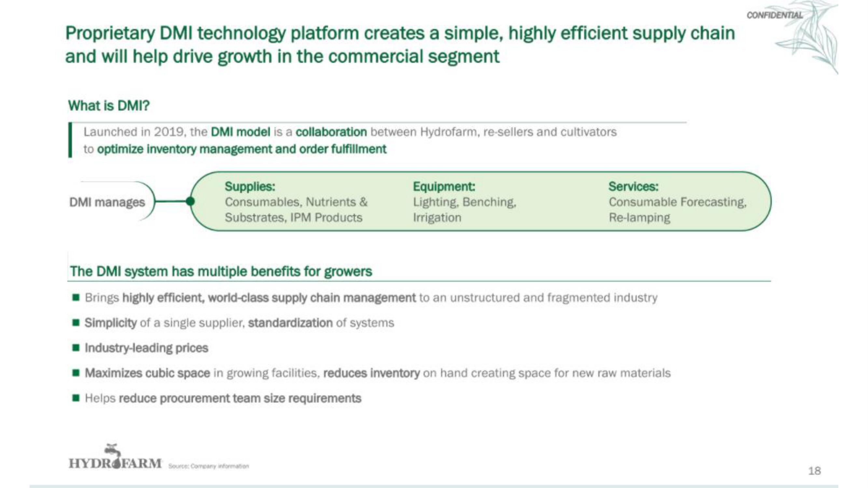Click the CONFIDENTIAL label

pos(775,15)
